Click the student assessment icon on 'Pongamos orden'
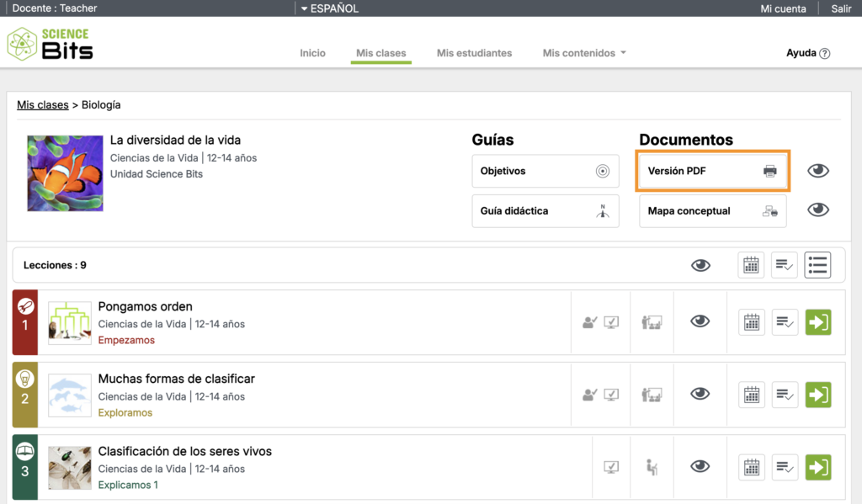 coord(589,322)
